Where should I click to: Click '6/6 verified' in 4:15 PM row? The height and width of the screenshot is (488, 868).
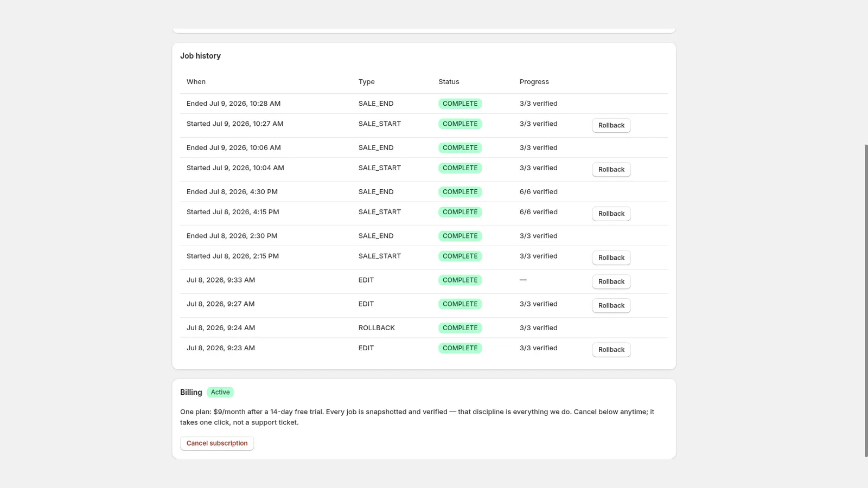[x=538, y=212]
